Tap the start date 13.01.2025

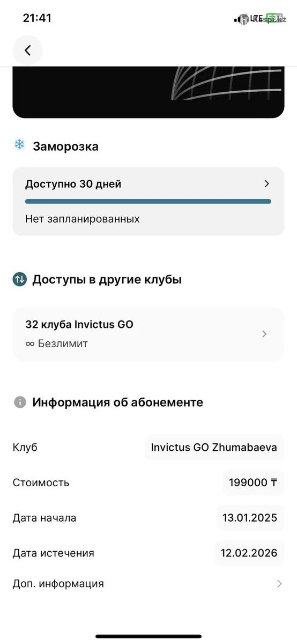(x=250, y=518)
